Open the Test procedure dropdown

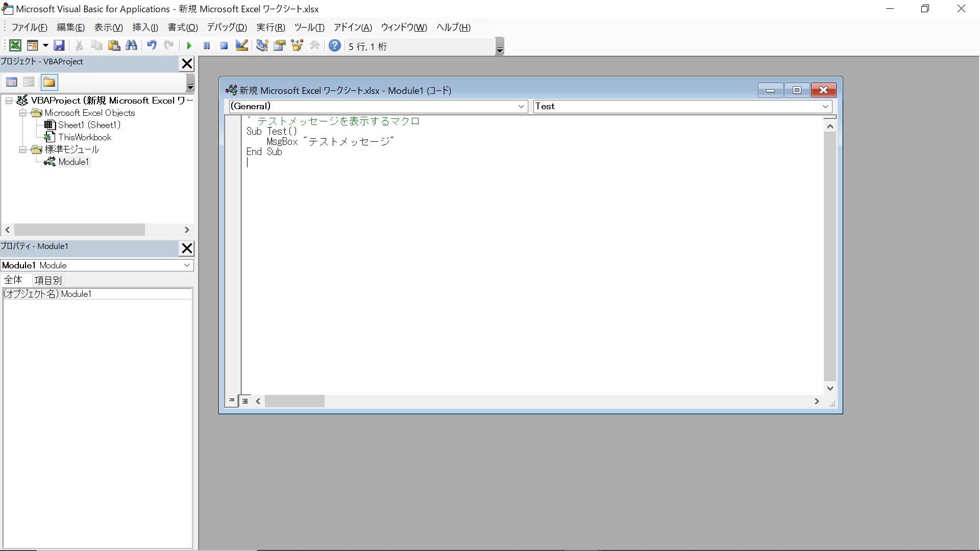[825, 106]
